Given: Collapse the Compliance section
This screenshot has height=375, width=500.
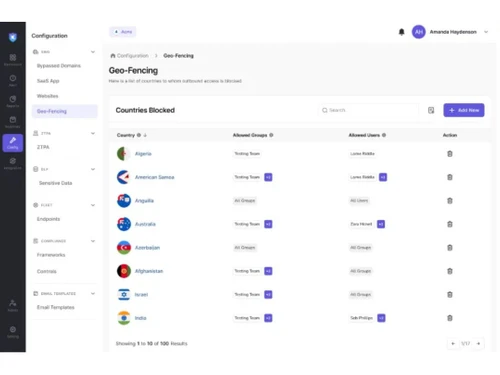Looking at the screenshot, I should (x=93, y=241).
